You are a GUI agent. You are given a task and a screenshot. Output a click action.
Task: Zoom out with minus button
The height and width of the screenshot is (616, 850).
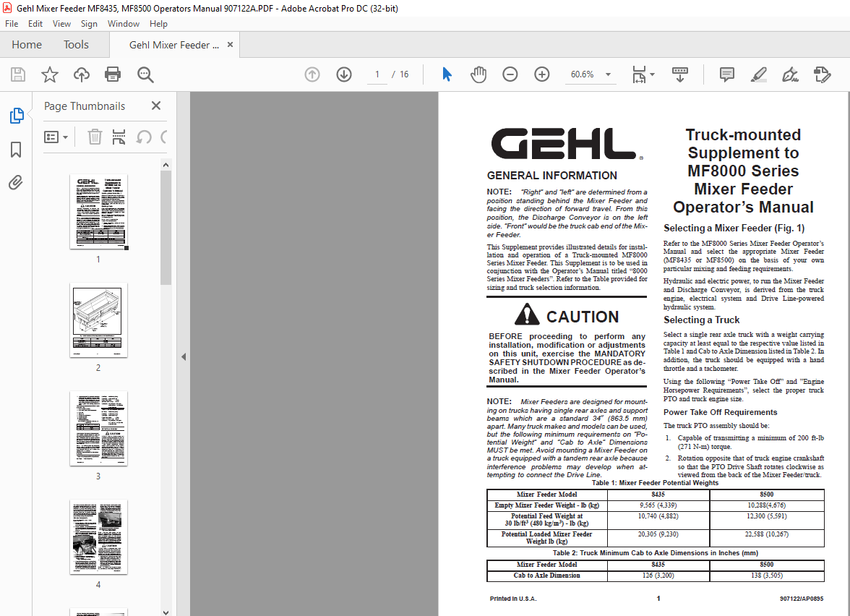coord(510,74)
